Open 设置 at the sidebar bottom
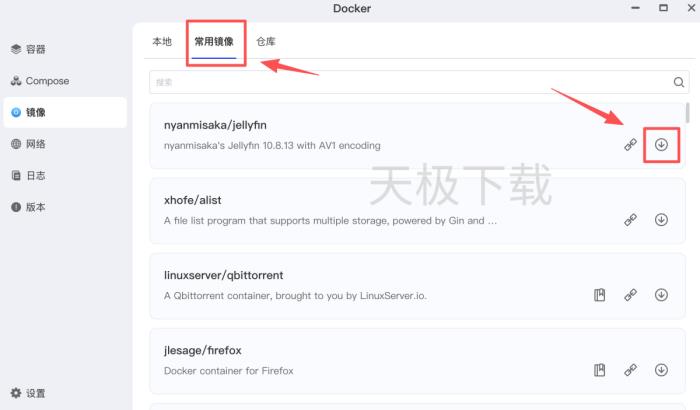This screenshot has height=410, width=700. 29,393
